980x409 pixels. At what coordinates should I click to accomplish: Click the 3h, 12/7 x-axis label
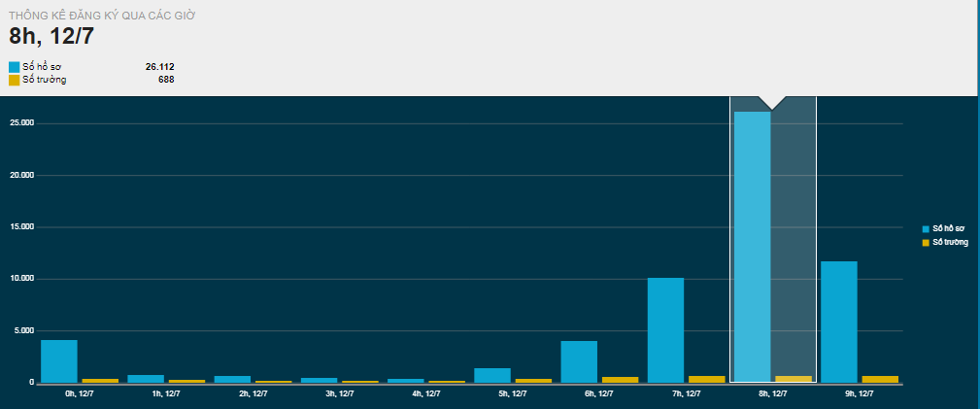tap(339, 394)
